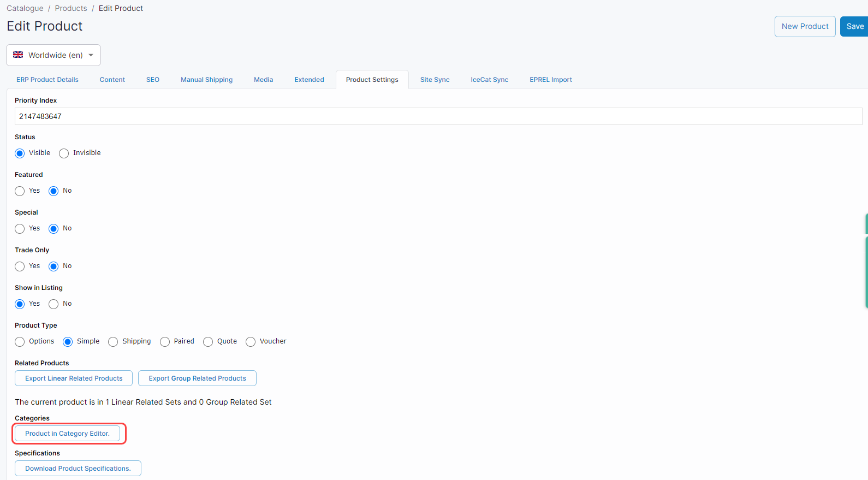Viewport: 868px width, 480px height.
Task: Choose No for Show in Listing
Action: point(53,304)
